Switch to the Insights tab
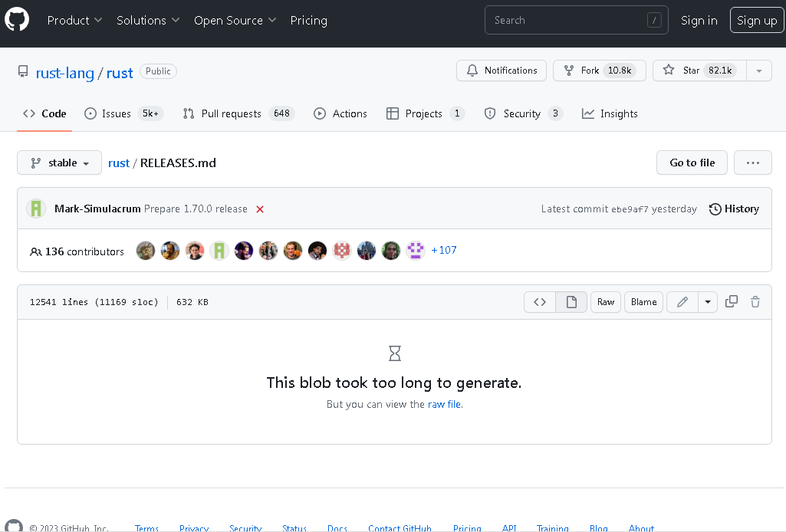Screen dimensions: 786x532 (610, 113)
